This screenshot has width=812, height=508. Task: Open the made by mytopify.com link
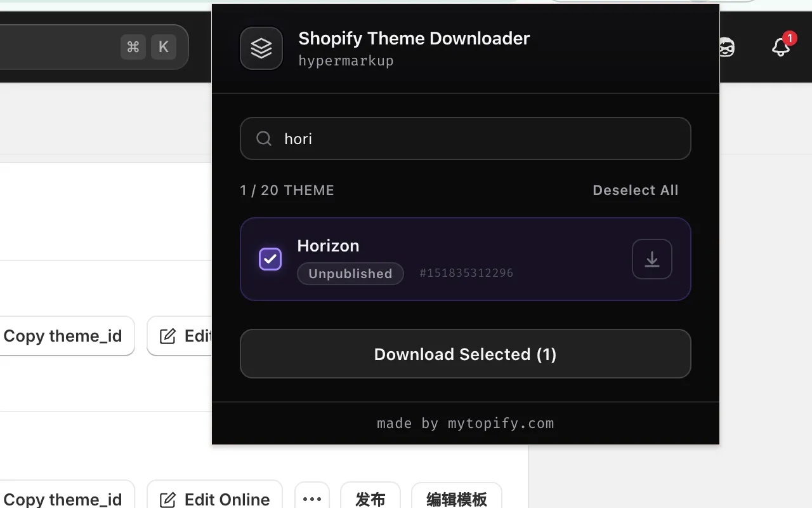click(465, 424)
